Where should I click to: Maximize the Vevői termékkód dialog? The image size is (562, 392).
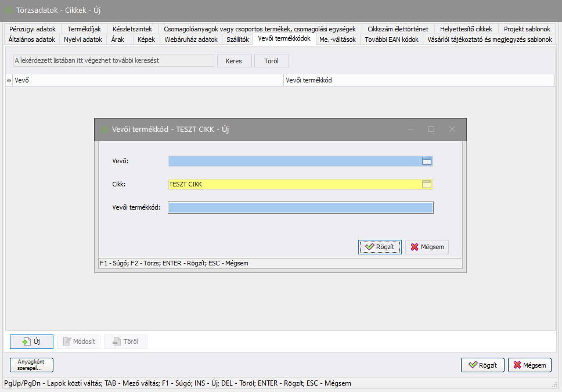pyautogui.click(x=431, y=129)
